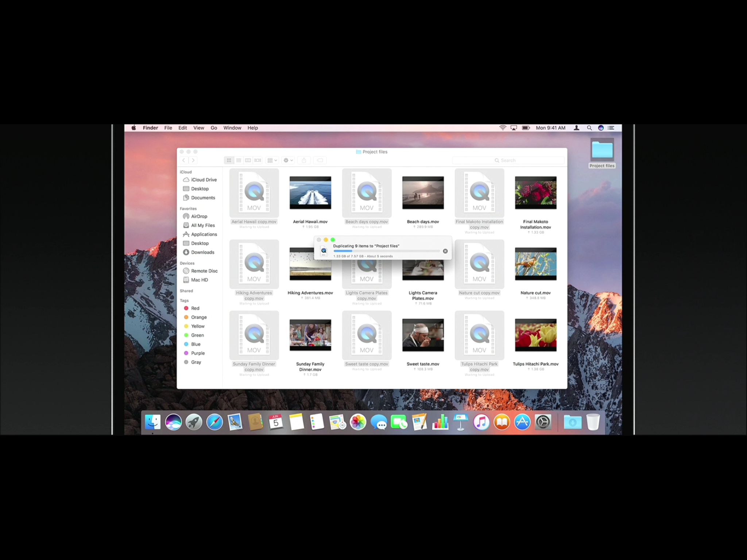Screen dimensions: 747x560
Task: Select the Nature cut.mov thumbnail
Action: [x=535, y=264]
